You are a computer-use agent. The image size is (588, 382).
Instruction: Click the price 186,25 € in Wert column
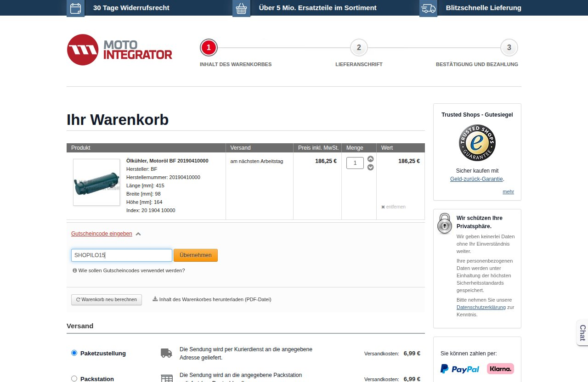click(409, 161)
